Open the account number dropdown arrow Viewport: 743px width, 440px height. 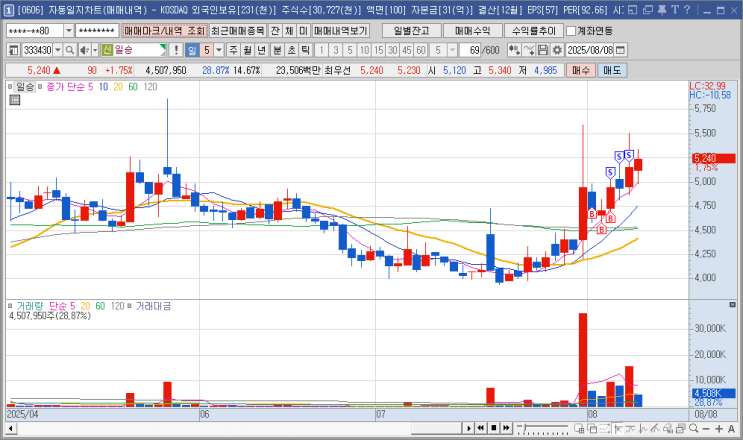tap(69, 31)
